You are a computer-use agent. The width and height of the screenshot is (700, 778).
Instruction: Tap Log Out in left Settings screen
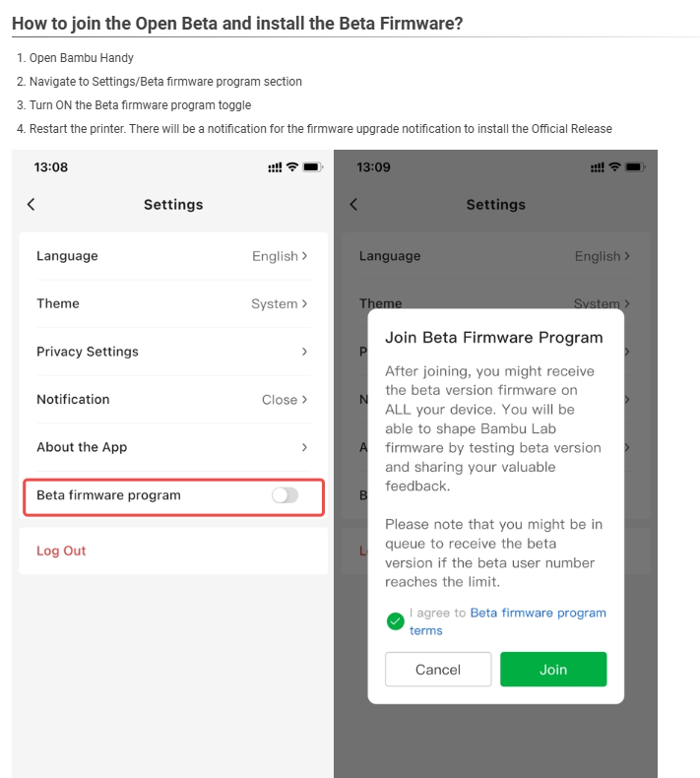pyautogui.click(x=61, y=551)
